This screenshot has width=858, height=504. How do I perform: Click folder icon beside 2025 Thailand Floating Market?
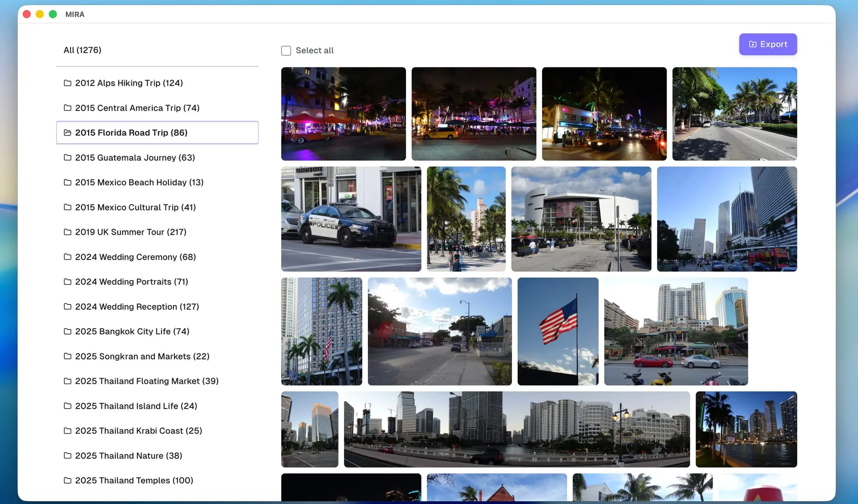[67, 381]
